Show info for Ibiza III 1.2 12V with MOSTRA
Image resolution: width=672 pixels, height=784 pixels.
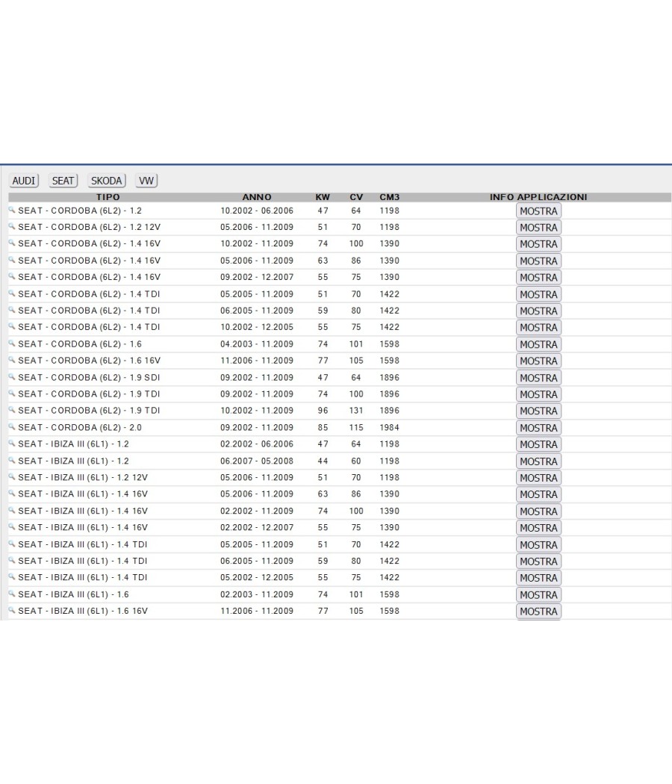538,478
